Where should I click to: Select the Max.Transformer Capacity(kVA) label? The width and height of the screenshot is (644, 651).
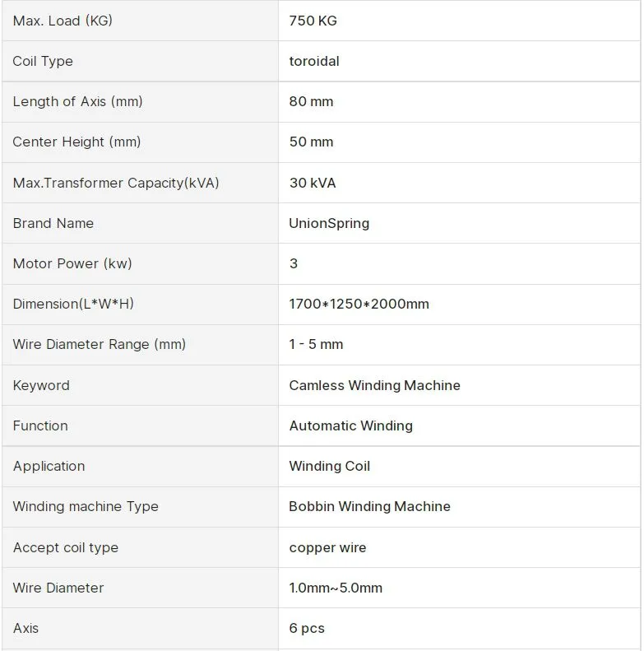pos(116,183)
